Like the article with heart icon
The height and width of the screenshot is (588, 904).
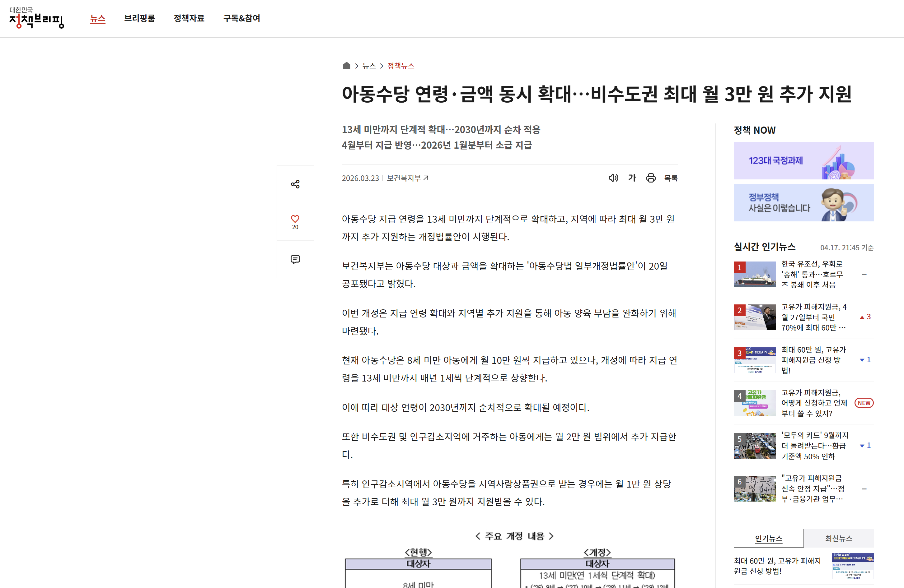295,219
